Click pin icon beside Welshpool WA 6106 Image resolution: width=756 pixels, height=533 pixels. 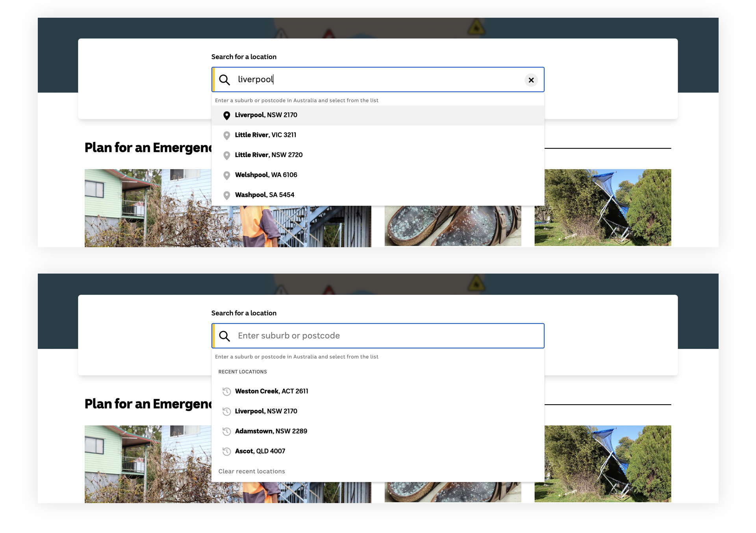[226, 175]
